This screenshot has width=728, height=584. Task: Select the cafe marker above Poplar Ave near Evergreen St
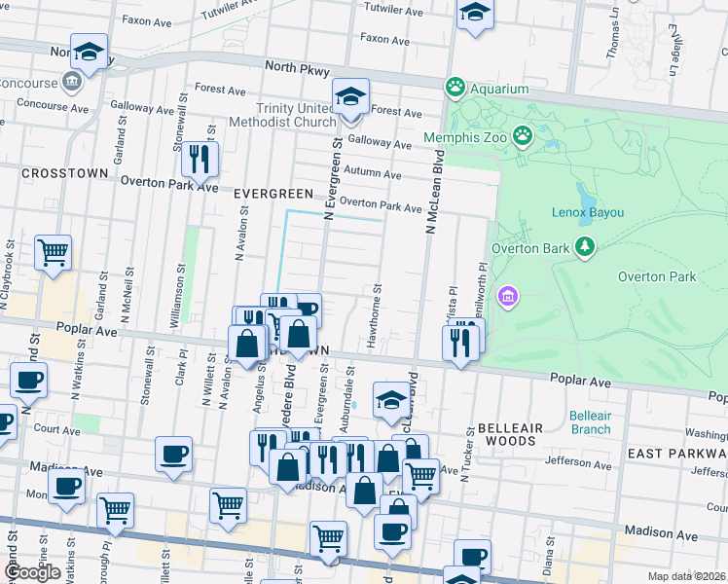[x=309, y=309]
